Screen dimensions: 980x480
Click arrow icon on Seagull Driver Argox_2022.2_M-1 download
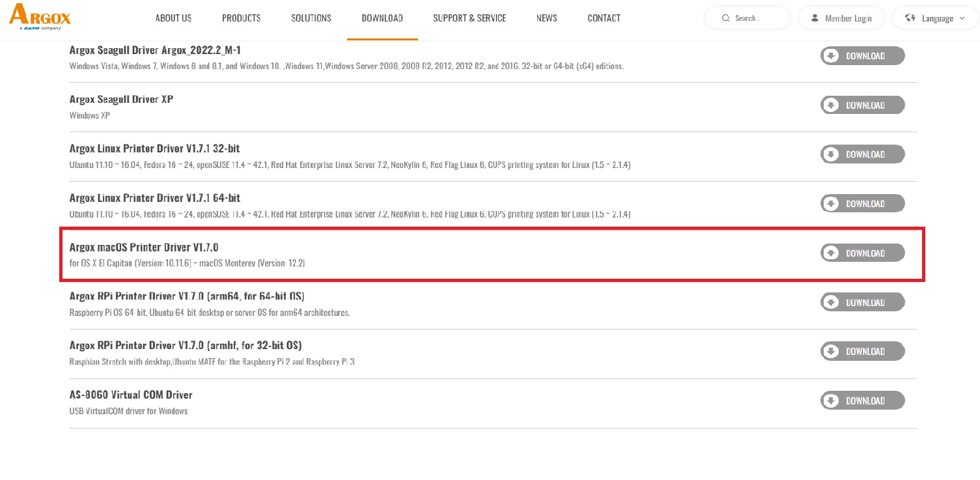831,56
